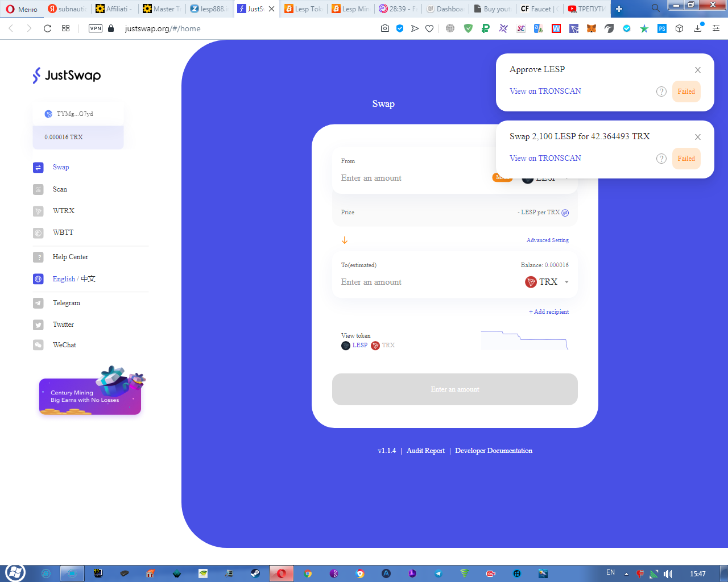
Task: Open the Telegram link
Action: 67,303
